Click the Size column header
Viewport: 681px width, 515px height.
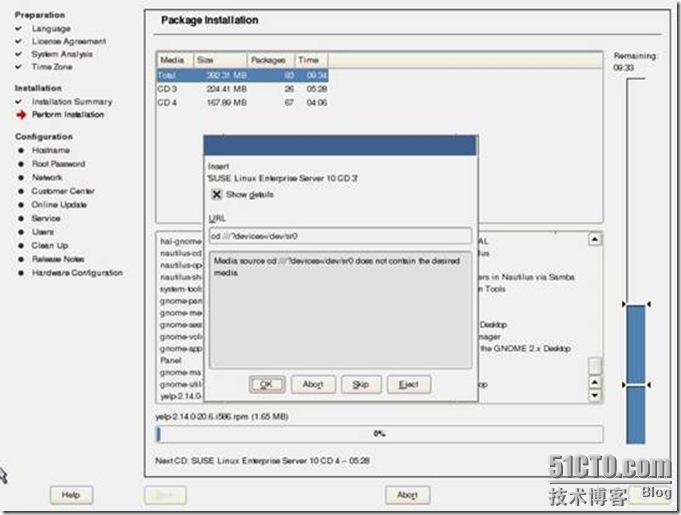tap(220, 60)
